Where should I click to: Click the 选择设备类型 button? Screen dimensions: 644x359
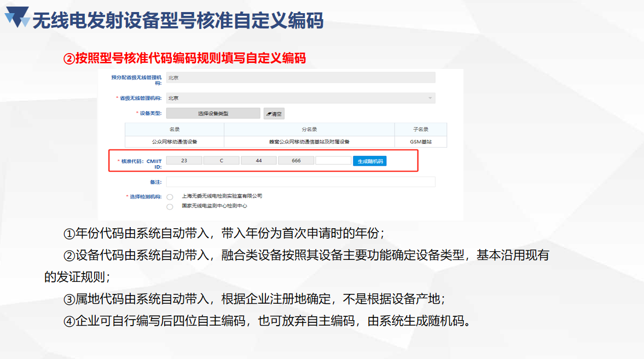click(213, 113)
